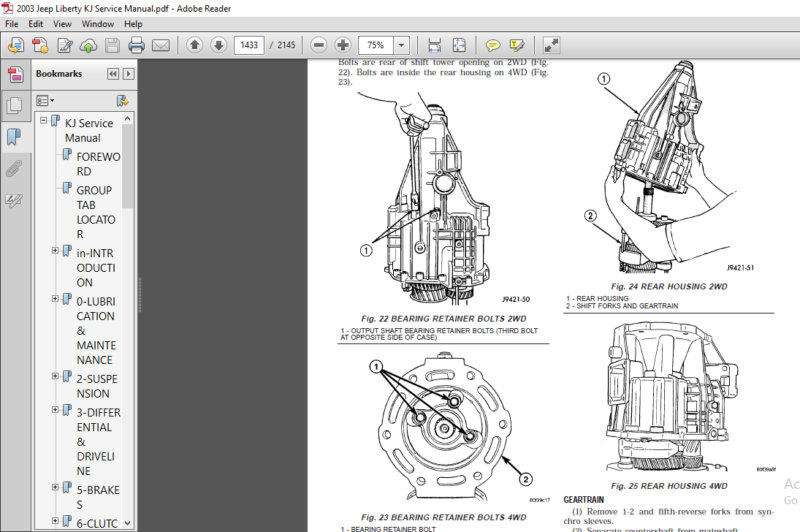Click the convert file to PDF icon
Viewport: 800px width, 532px height.
pyautogui.click(x=40, y=45)
